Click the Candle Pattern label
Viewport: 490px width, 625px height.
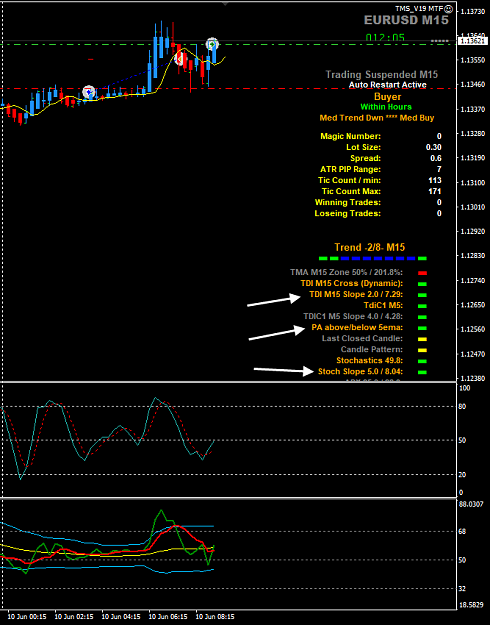pos(372,350)
